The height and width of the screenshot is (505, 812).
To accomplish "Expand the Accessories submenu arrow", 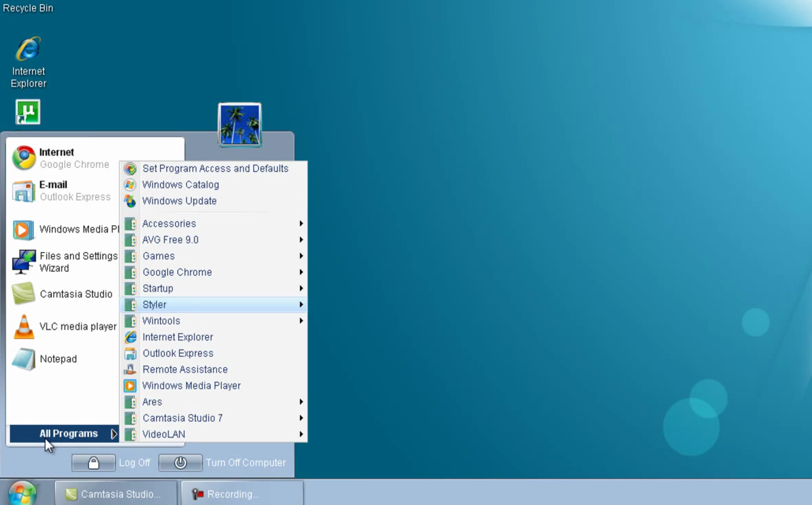I will click(301, 223).
